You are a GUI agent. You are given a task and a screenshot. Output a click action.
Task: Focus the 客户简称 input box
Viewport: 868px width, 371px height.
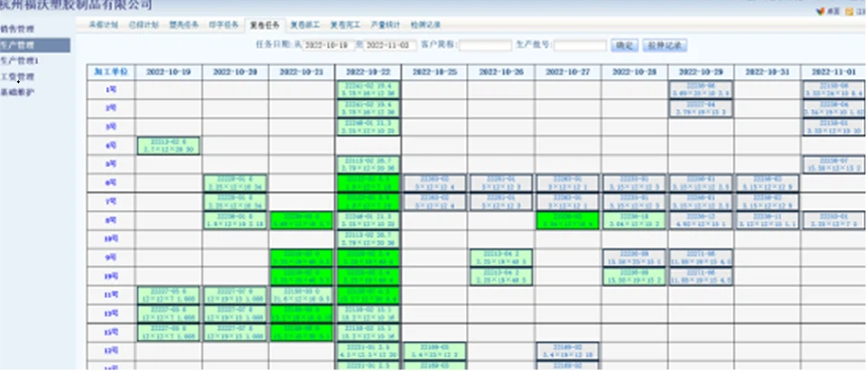coord(485,46)
